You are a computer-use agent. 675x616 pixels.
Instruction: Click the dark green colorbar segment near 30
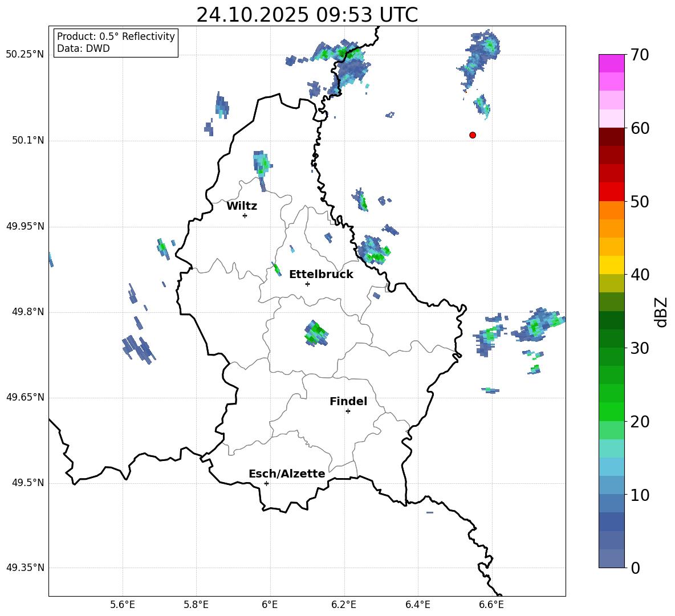click(611, 338)
